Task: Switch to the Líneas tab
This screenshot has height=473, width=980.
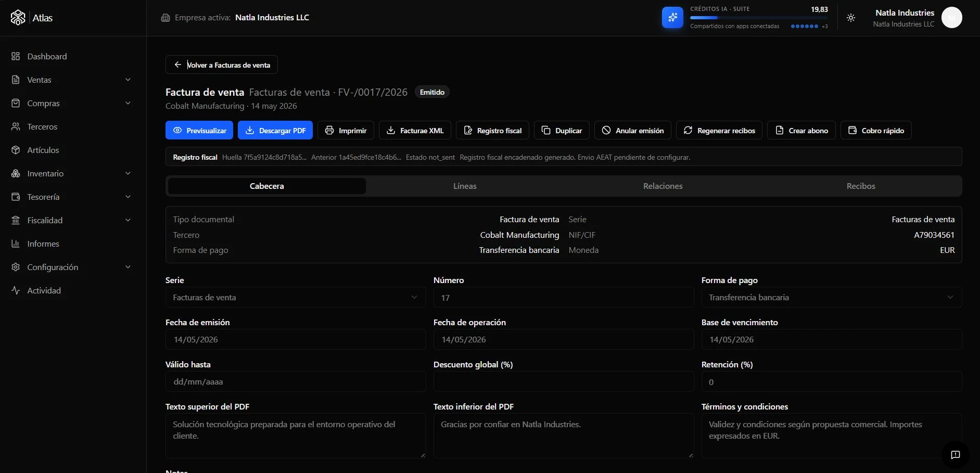Action: click(x=465, y=186)
